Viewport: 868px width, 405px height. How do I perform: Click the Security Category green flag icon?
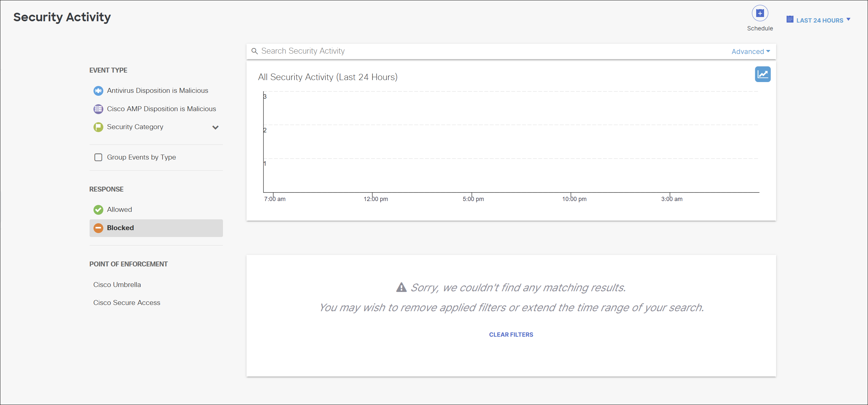[98, 127]
